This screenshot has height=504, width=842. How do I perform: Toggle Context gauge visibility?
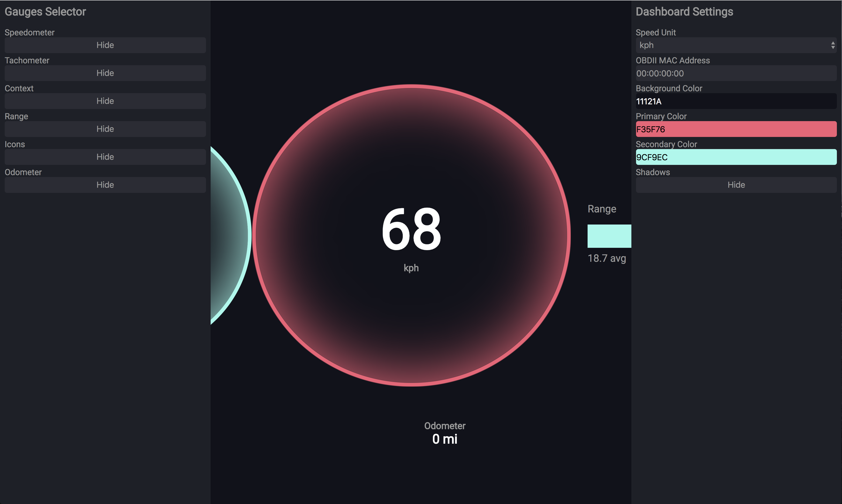click(x=105, y=101)
